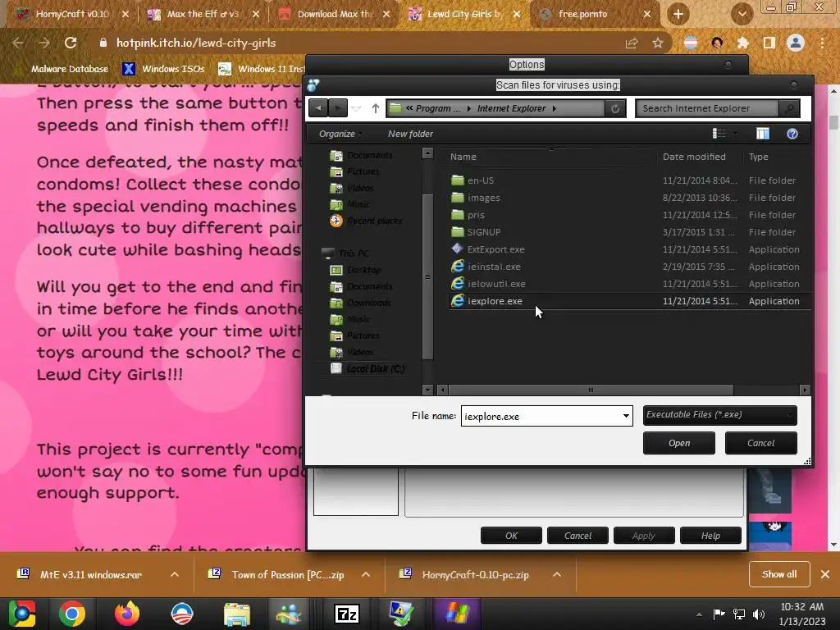Image resolution: width=840 pixels, height=630 pixels.
Task: Open the pris folder
Action: [x=630, y=215]
